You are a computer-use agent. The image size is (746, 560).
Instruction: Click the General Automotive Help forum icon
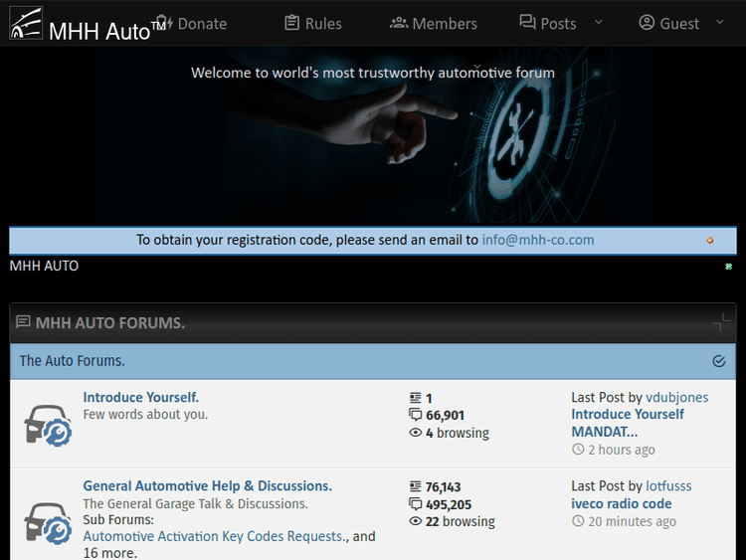tap(47, 521)
